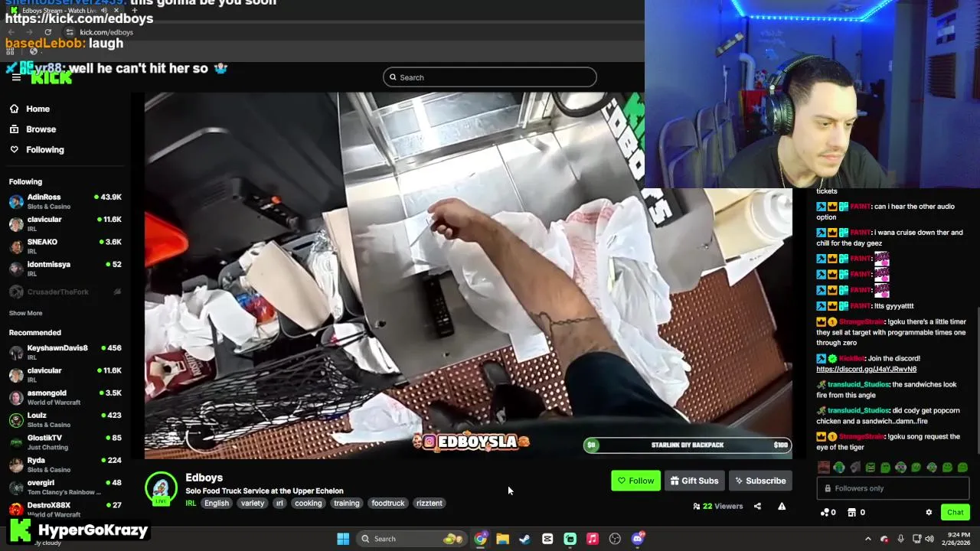Click the Edboys stream video player
The width and height of the screenshot is (980, 551).
pyautogui.click(x=469, y=275)
